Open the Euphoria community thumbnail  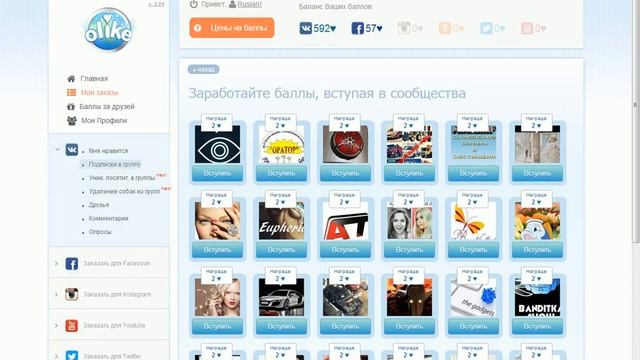(281, 221)
